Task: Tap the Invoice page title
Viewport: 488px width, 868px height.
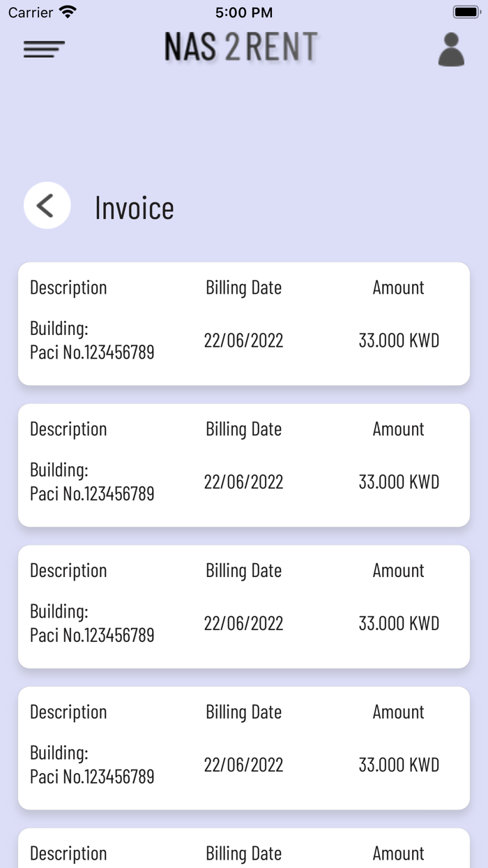Action: (x=135, y=207)
